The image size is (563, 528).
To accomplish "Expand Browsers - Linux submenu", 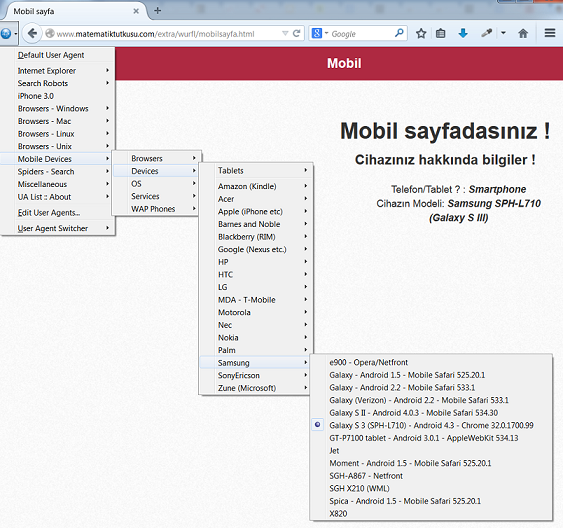I will tap(58, 134).
